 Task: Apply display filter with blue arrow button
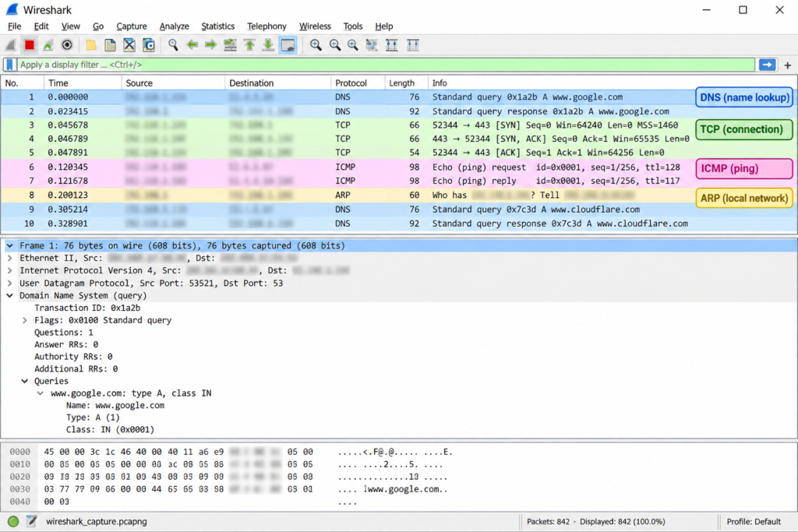click(767, 65)
